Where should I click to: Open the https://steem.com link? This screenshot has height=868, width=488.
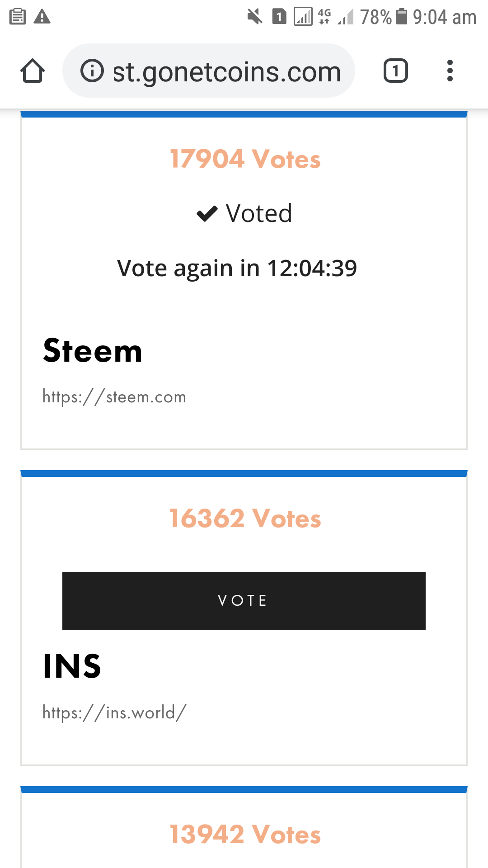(x=114, y=397)
